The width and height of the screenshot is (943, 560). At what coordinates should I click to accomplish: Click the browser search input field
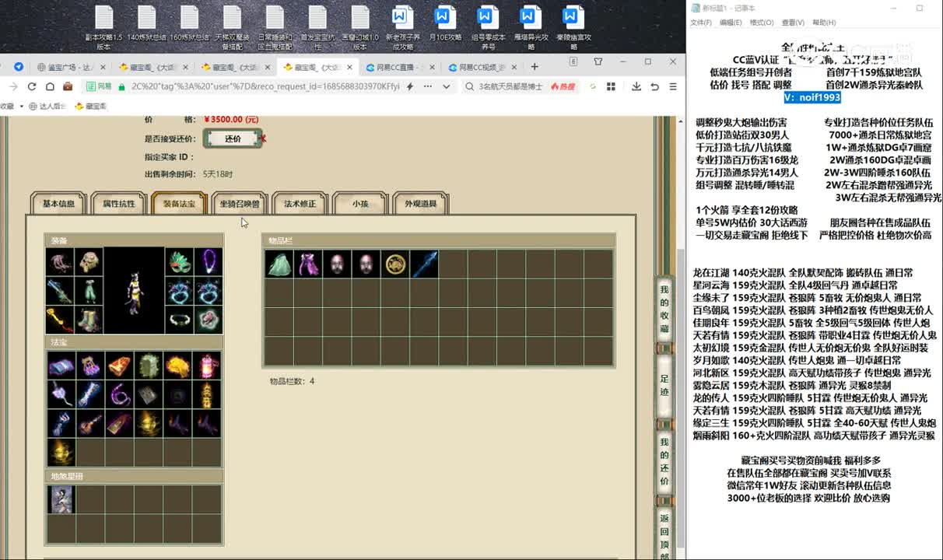pos(512,86)
